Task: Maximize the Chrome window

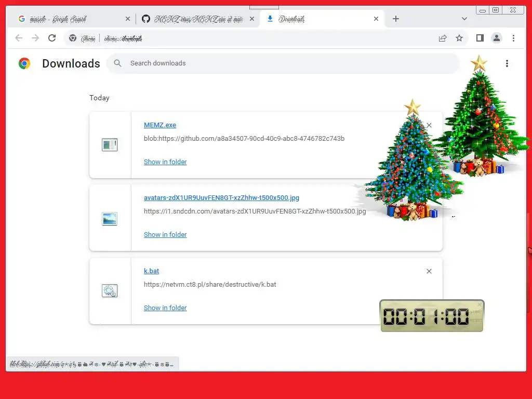Action: click(x=496, y=10)
